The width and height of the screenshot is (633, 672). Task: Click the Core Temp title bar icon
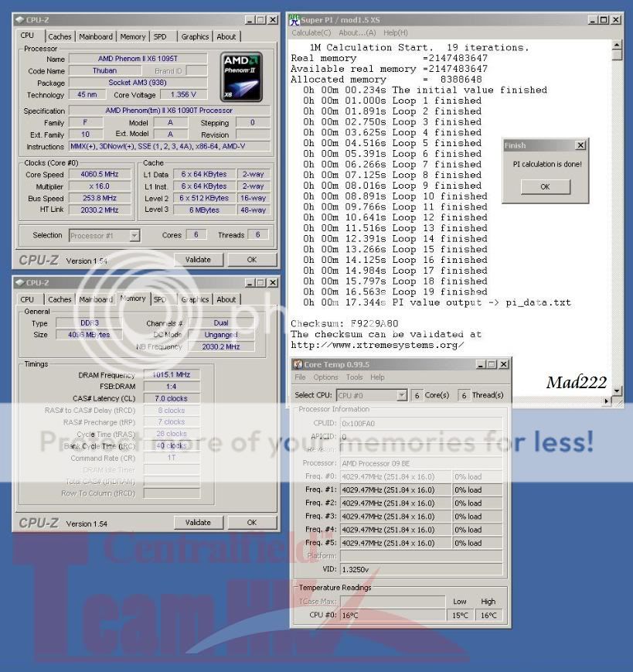(x=298, y=364)
